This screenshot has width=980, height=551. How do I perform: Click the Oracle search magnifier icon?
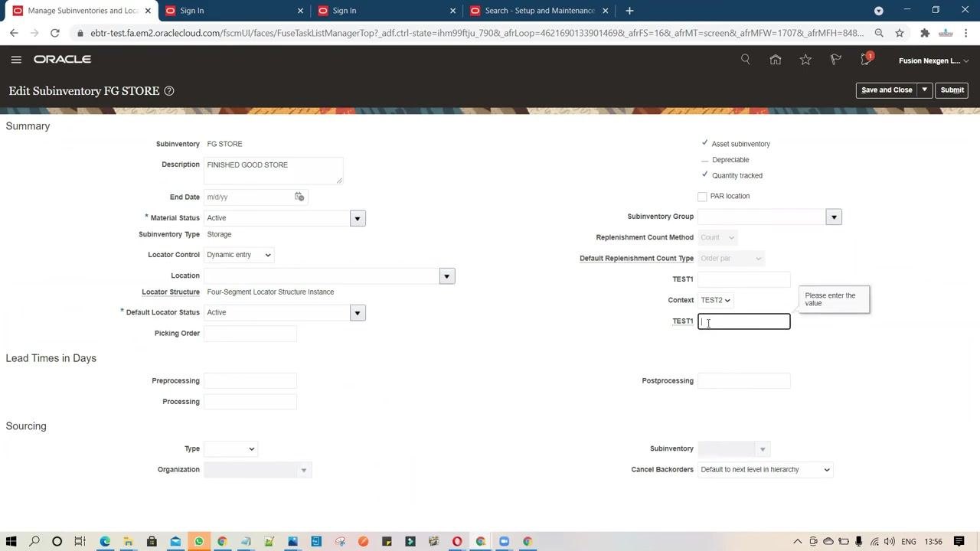click(745, 60)
